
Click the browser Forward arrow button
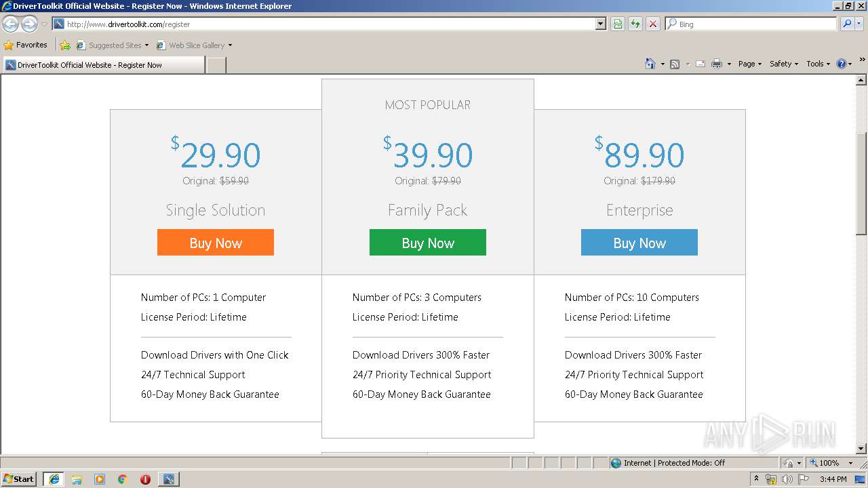tap(29, 24)
